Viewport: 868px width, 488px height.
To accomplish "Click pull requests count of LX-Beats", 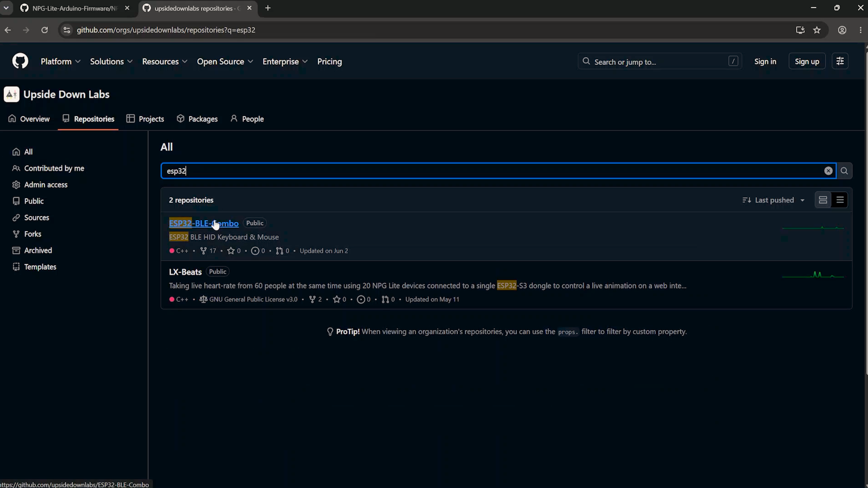I will click(388, 299).
